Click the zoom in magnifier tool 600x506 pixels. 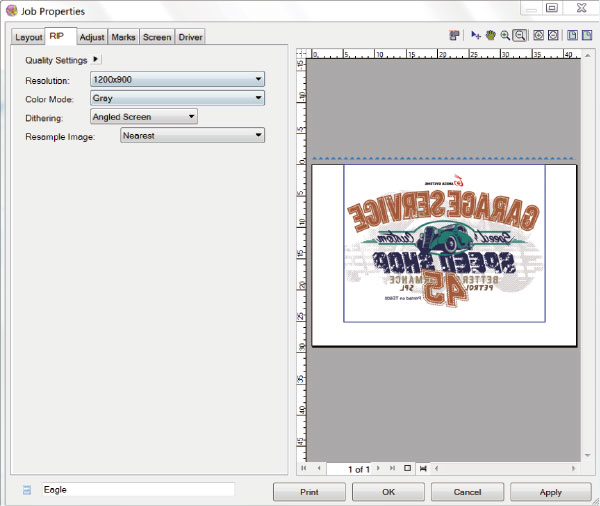pos(505,35)
